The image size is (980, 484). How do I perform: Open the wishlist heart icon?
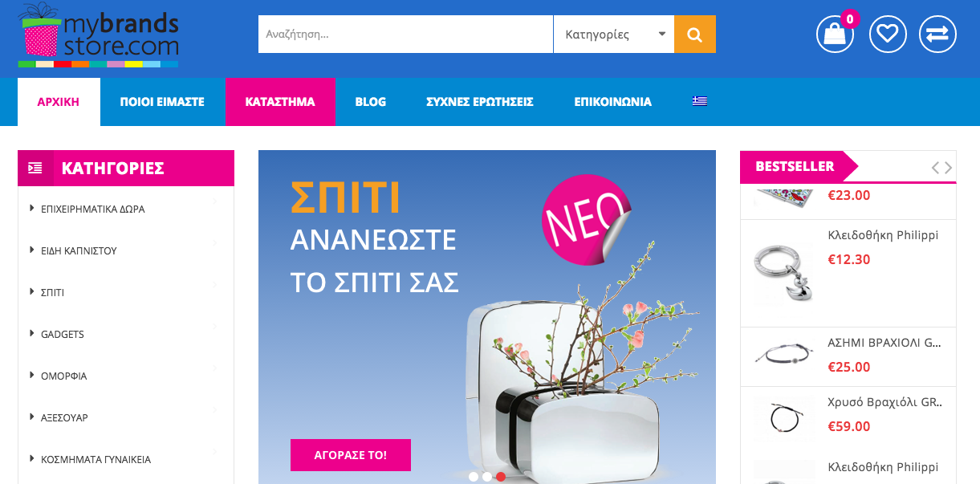click(x=888, y=35)
